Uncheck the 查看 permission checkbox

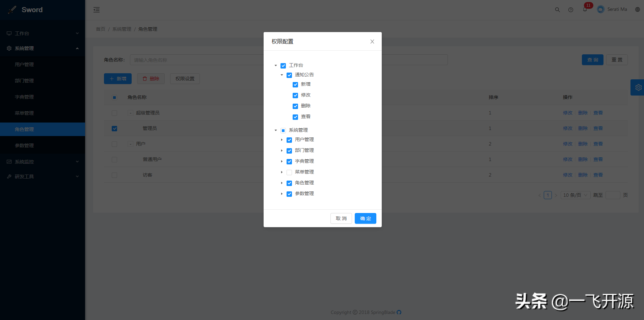coord(295,117)
